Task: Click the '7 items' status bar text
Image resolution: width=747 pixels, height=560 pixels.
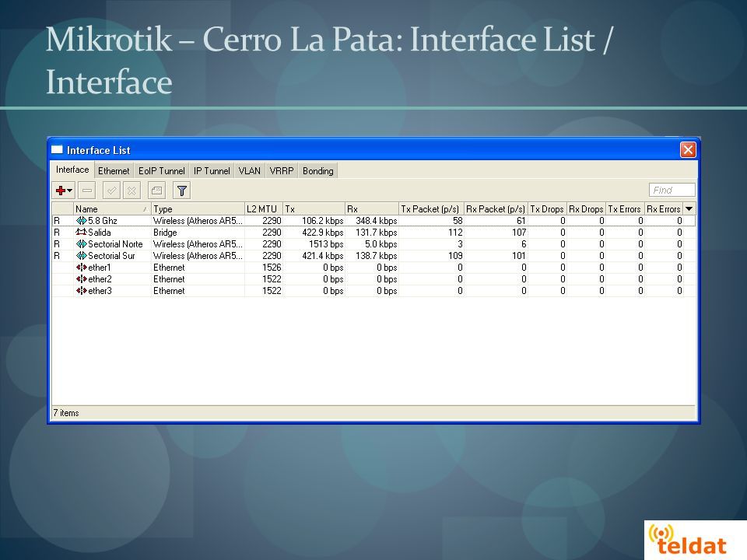Action: 66,413
